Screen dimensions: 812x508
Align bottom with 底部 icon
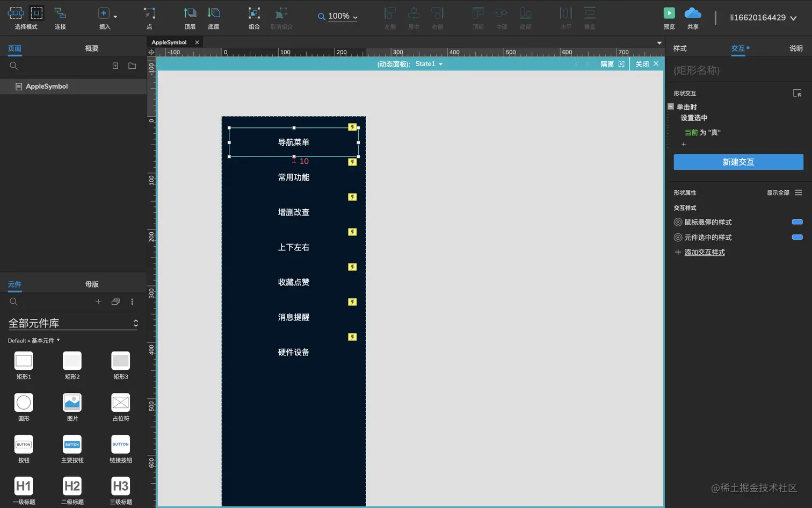point(525,13)
